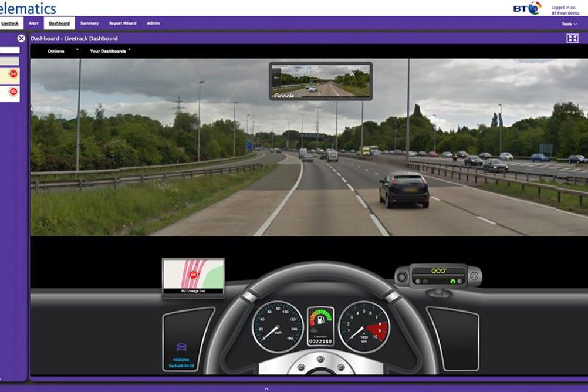This screenshot has width=588, height=392.
Task: Open the rear-view mirror street view
Action: tap(320, 81)
